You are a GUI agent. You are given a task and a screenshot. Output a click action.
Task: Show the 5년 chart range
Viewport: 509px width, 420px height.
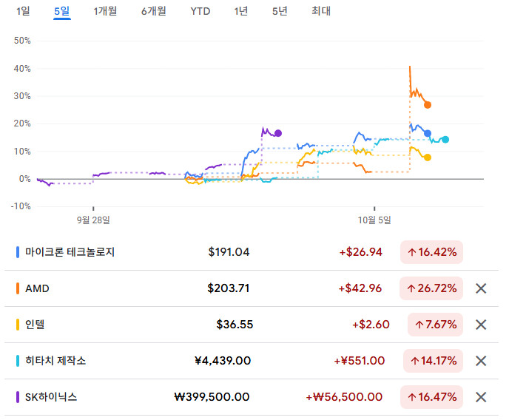tap(280, 11)
